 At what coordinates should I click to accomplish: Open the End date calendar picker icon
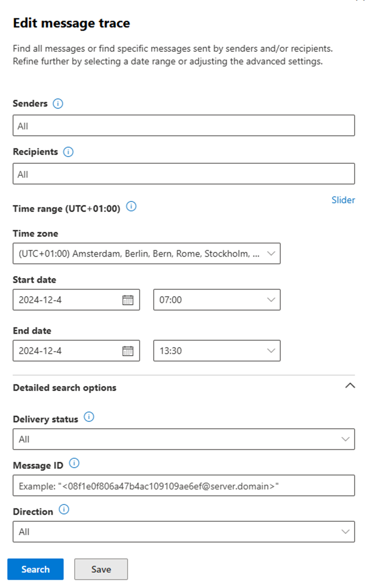(128, 351)
